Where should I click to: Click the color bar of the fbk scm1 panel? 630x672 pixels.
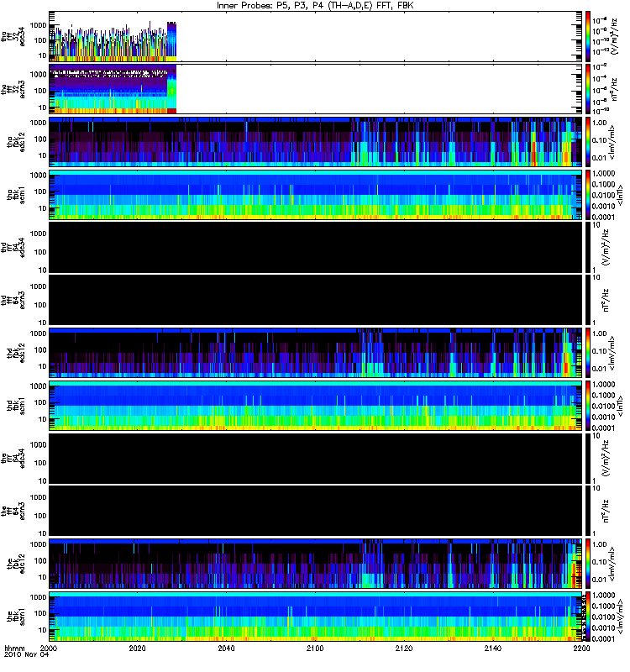click(588, 617)
